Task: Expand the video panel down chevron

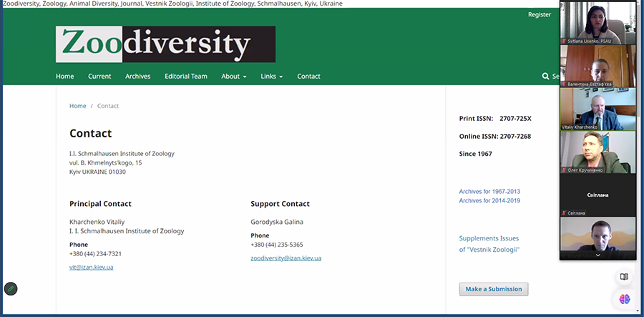Action: pyautogui.click(x=598, y=255)
